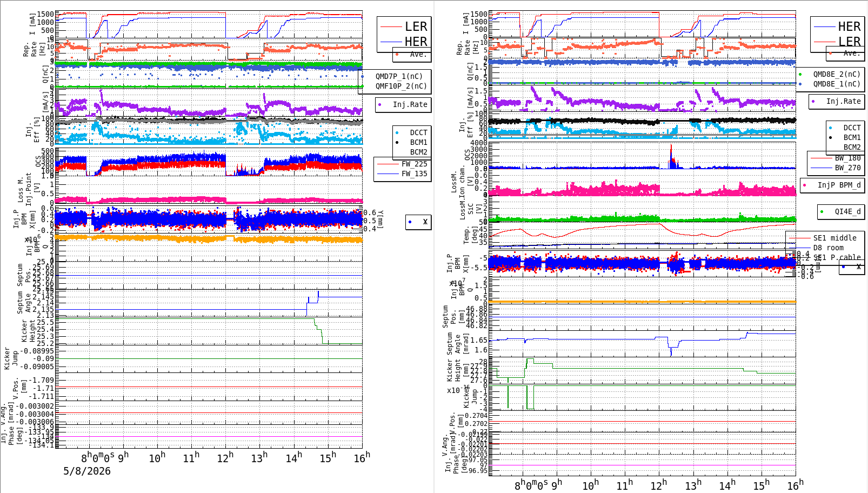
Task: Click the 10h tick on the left time axis
Action: click(157, 457)
